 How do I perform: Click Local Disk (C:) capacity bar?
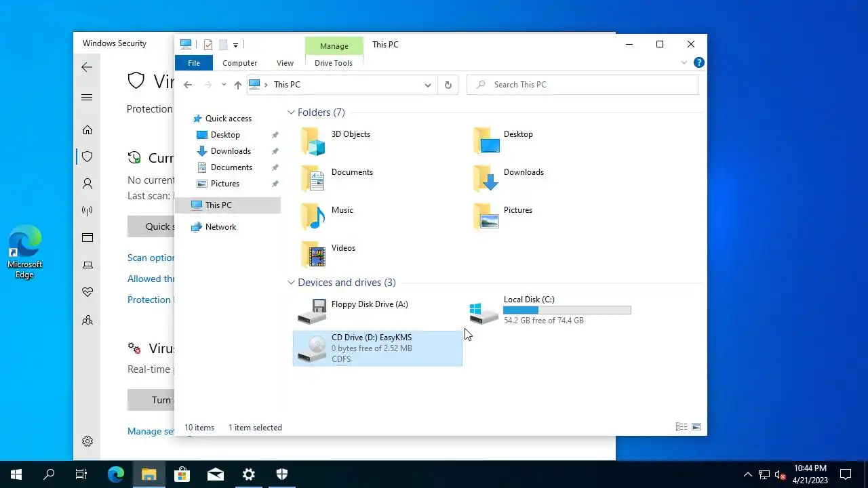point(567,310)
